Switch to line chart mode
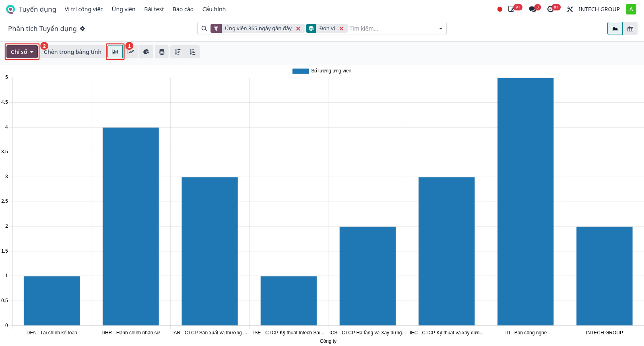The height and width of the screenshot is (346, 644). tap(131, 52)
